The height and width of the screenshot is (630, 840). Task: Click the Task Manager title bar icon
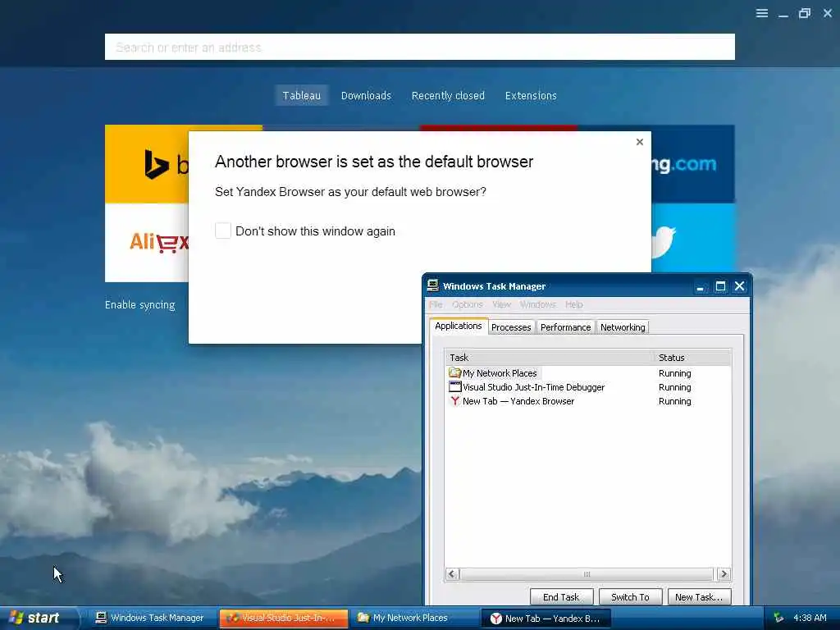433,285
